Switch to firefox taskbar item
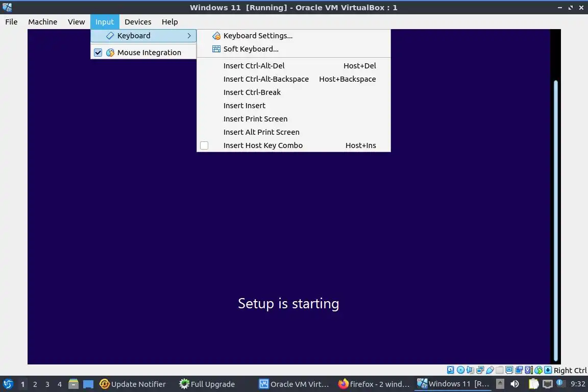 click(x=374, y=384)
